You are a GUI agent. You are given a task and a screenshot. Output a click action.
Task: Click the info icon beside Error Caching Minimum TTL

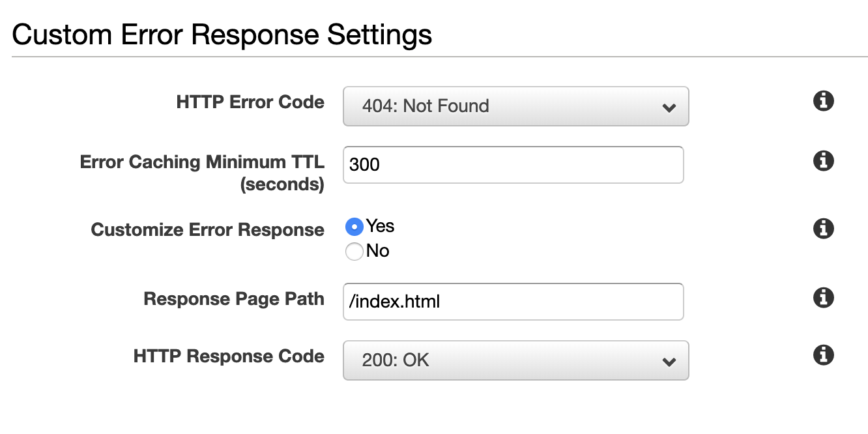823,161
